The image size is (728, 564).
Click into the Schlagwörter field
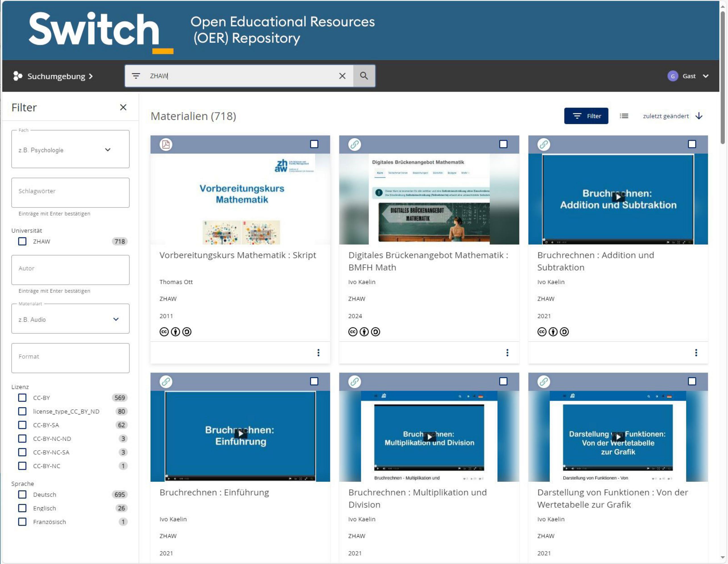[70, 193]
